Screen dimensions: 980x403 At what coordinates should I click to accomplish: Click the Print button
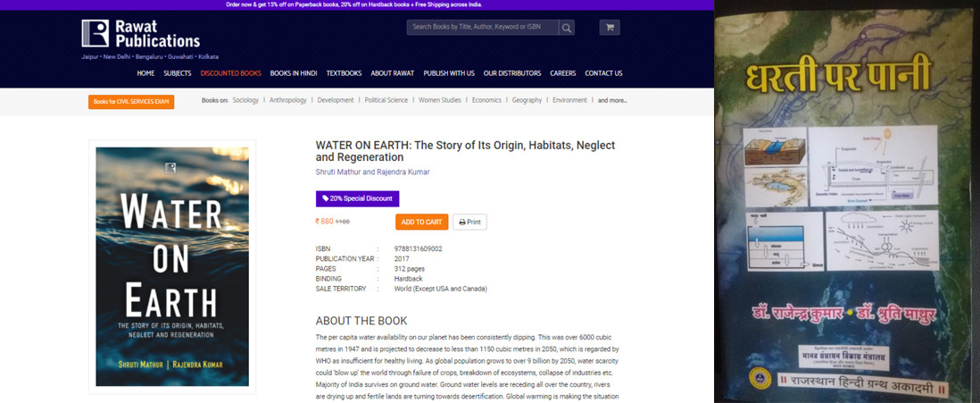[x=470, y=222]
